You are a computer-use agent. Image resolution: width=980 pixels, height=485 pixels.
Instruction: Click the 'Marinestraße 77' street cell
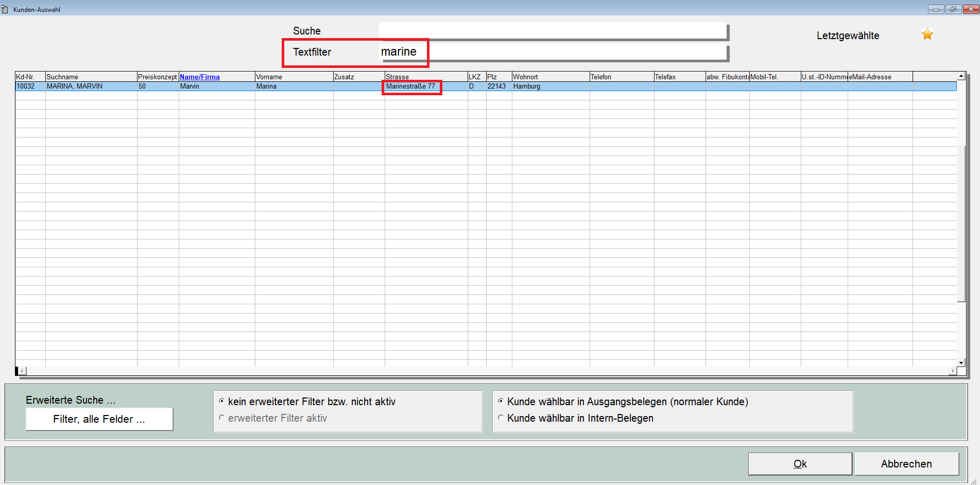pyautogui.click(x=426, y=86)
